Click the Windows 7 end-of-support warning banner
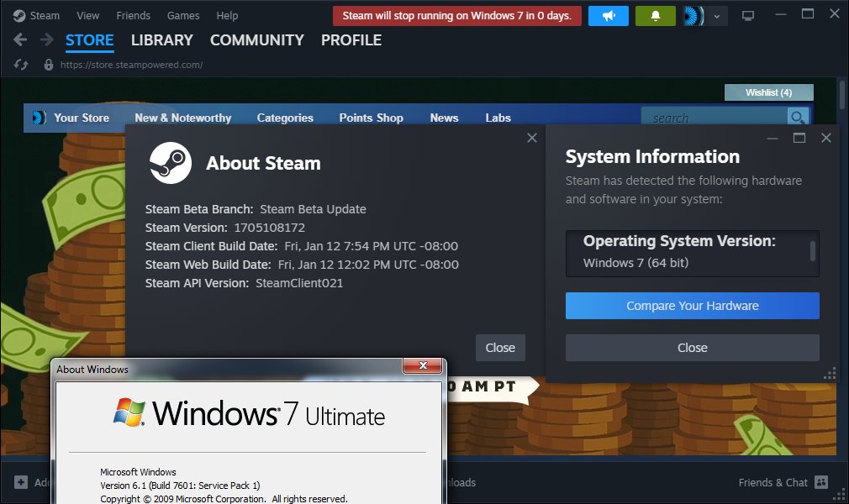This screenshot has height=504, width=849. pyautogui.click(x=457, y=16)
